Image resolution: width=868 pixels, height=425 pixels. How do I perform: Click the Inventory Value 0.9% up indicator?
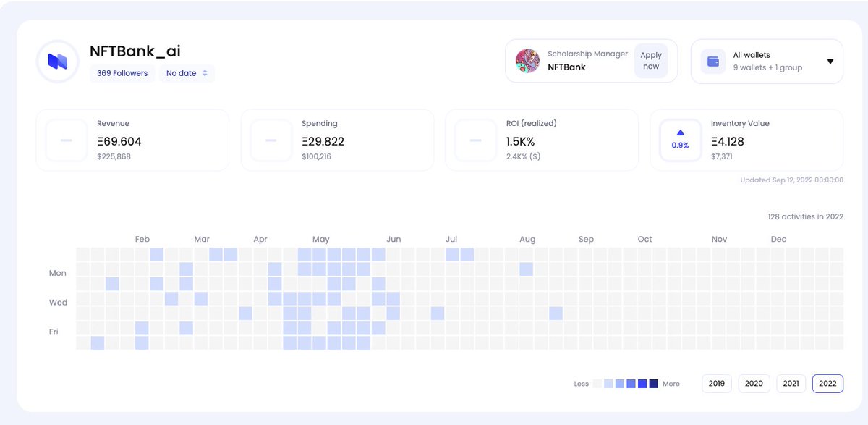[x=680, y=140]
